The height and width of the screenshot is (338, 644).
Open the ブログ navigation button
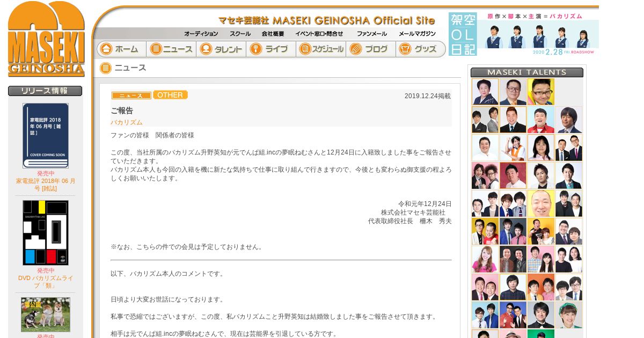[371, 49]
